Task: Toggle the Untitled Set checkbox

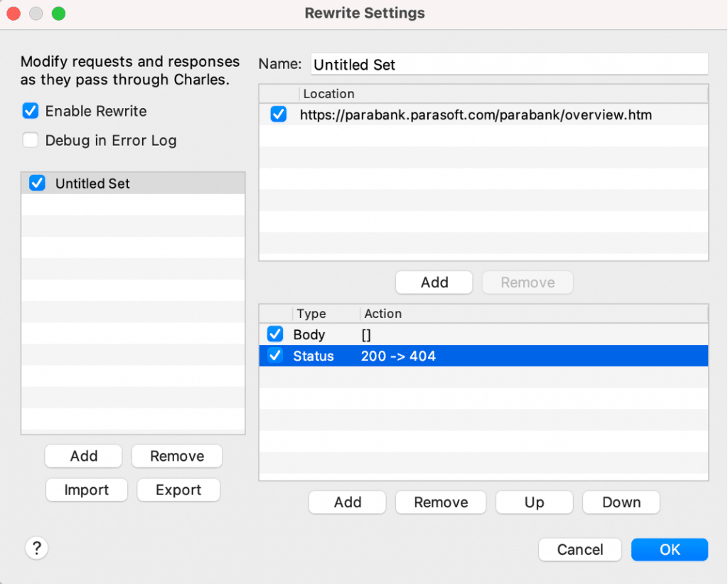Action: tap(36, 183)
